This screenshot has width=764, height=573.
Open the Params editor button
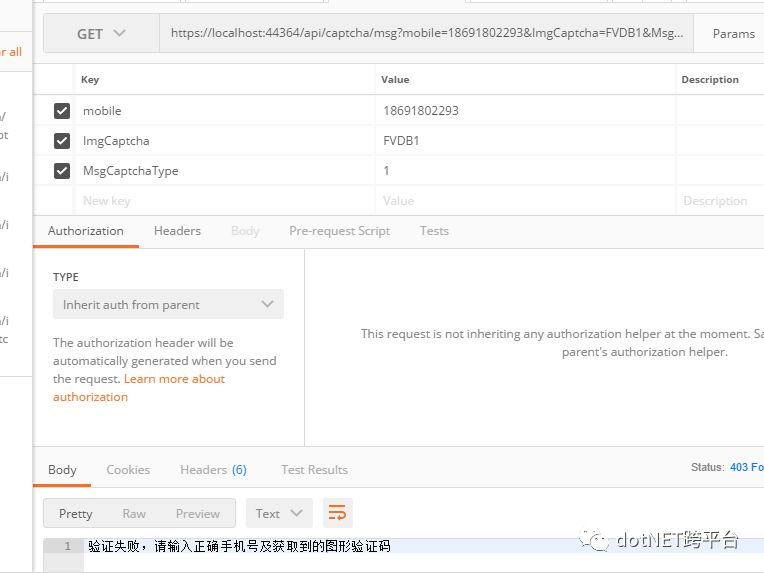coord(733,34)
